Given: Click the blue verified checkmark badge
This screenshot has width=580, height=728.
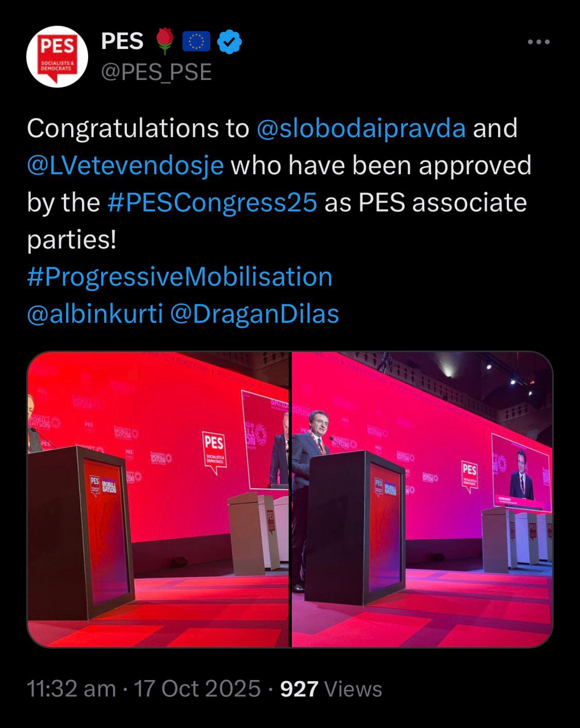Looking at the screenshot, I should (229, 42).
